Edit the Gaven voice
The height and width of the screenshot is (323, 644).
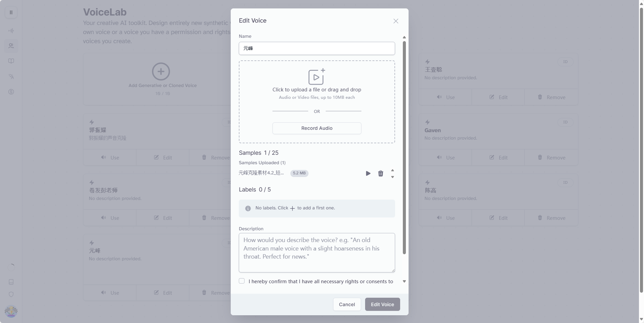click(x=498, y=157)
